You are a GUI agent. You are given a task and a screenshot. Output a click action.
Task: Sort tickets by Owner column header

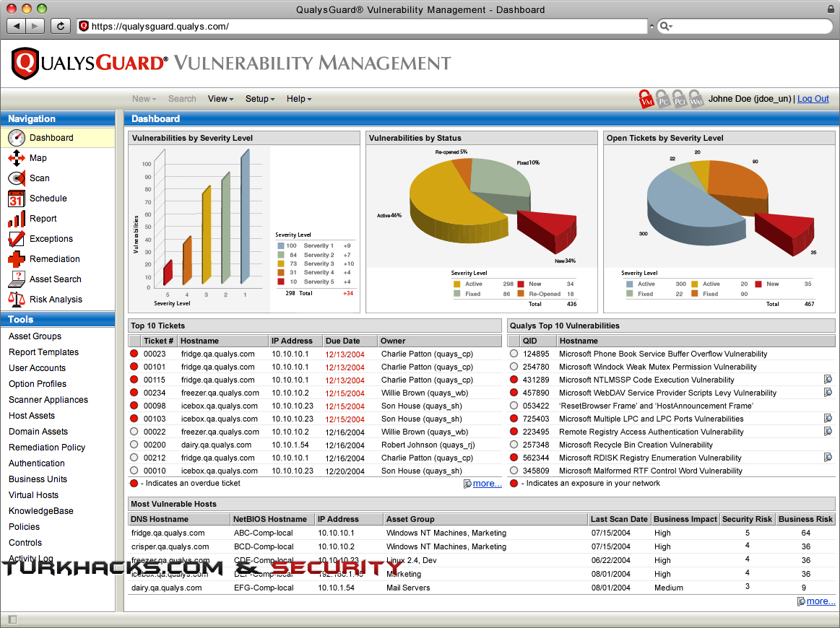pos(439,341)
